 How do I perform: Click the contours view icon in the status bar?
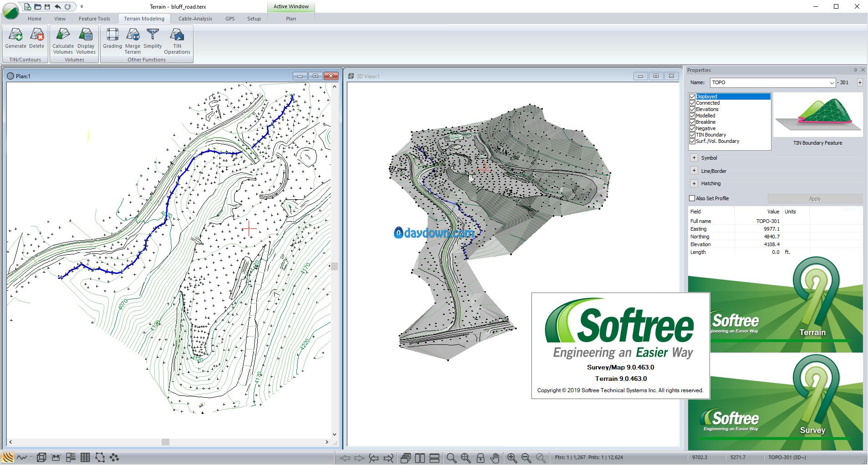point(8,458)
